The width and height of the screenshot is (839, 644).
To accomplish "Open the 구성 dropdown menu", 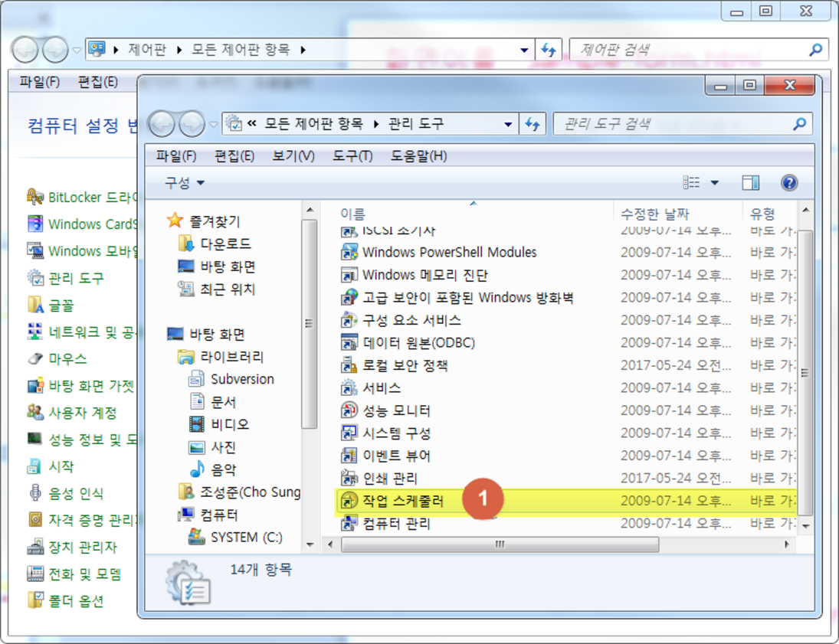I will pos(185,183).
